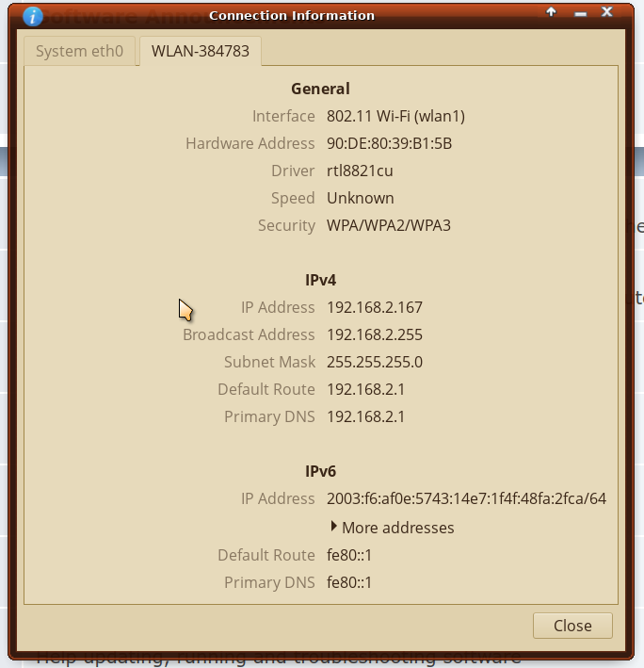Click the blue info icon in title bar

click(x=33, y=15)
